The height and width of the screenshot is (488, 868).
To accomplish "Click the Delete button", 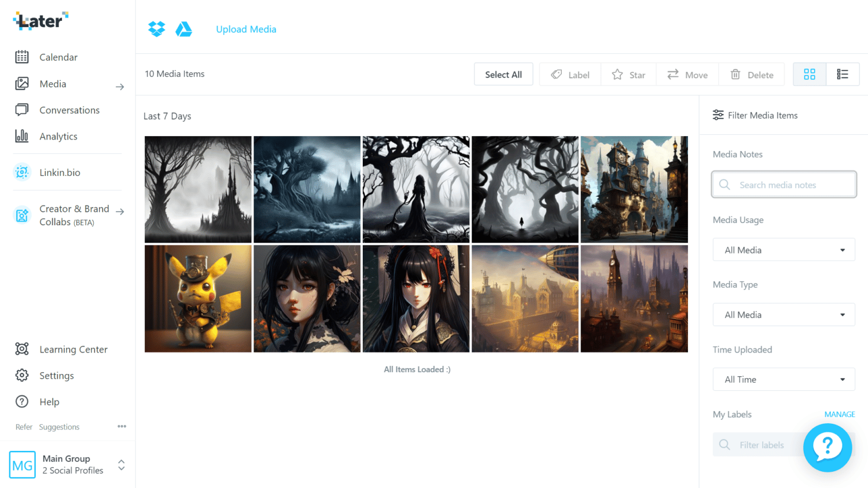I will 752,74.
